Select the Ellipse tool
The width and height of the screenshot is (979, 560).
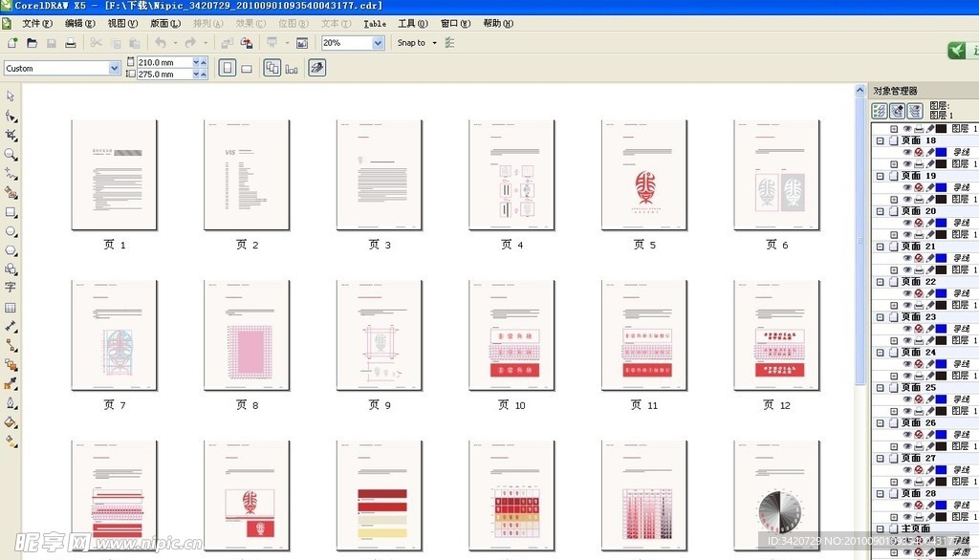[x=11, y=231]
